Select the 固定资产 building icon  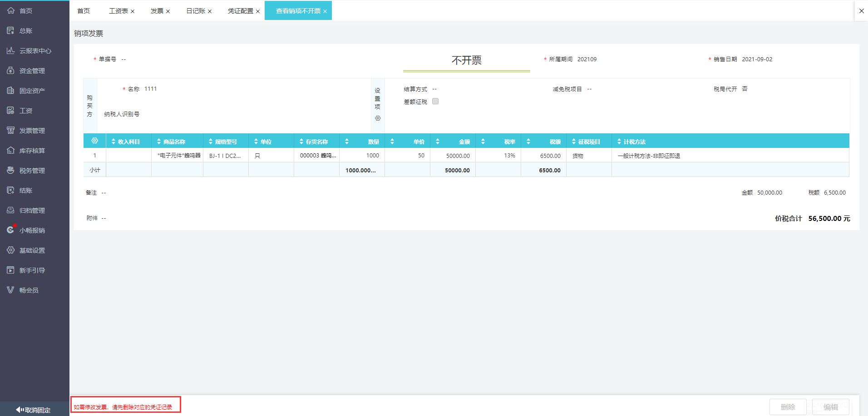[10, 90]
